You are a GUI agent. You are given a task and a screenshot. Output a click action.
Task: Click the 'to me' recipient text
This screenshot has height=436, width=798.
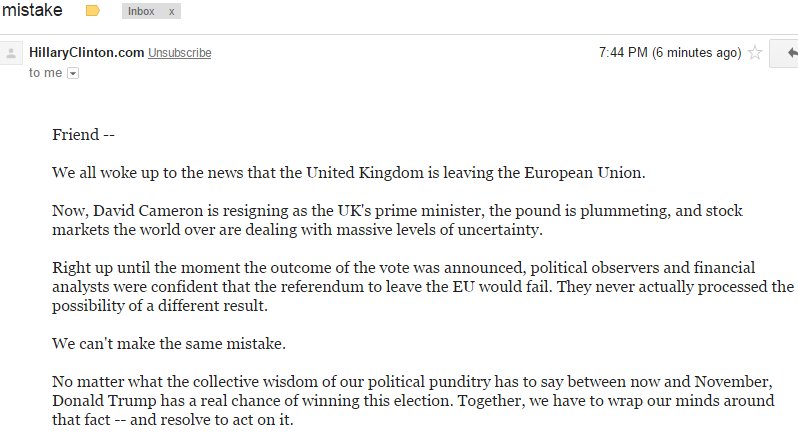coord(46,73)
